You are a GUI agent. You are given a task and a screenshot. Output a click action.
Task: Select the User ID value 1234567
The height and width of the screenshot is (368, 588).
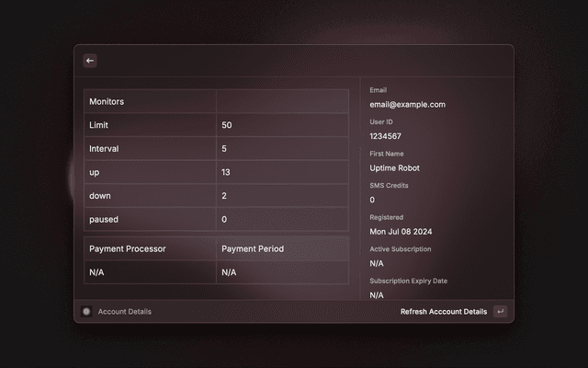(385, 136)
